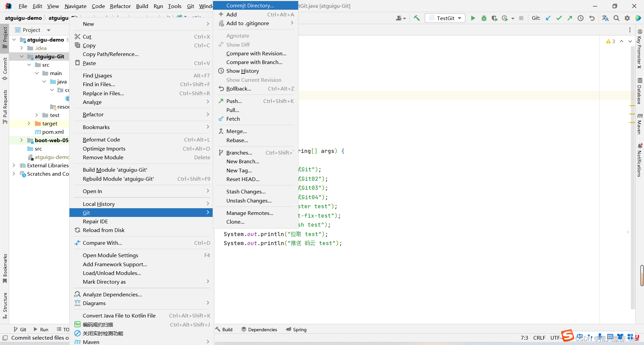This screenshot has width=644, height=345.
Task: Choose Push... in Git submenu
Action: [x=256, y=101]
